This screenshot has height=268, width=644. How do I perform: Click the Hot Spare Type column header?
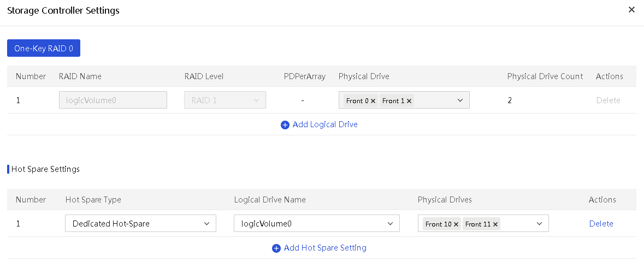click(93, 200)
